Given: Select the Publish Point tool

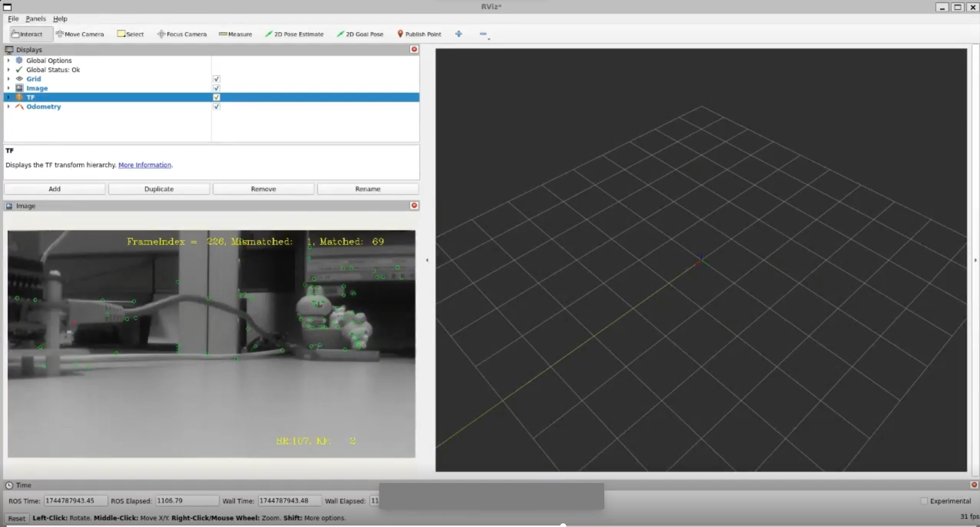Looking at the screenshot, I should pos(419,34).
